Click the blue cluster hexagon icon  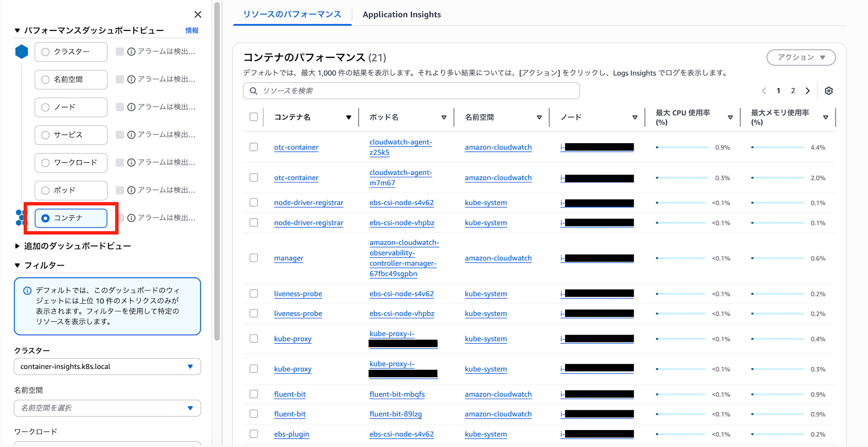pyautogui.click(x=22, y=52)
